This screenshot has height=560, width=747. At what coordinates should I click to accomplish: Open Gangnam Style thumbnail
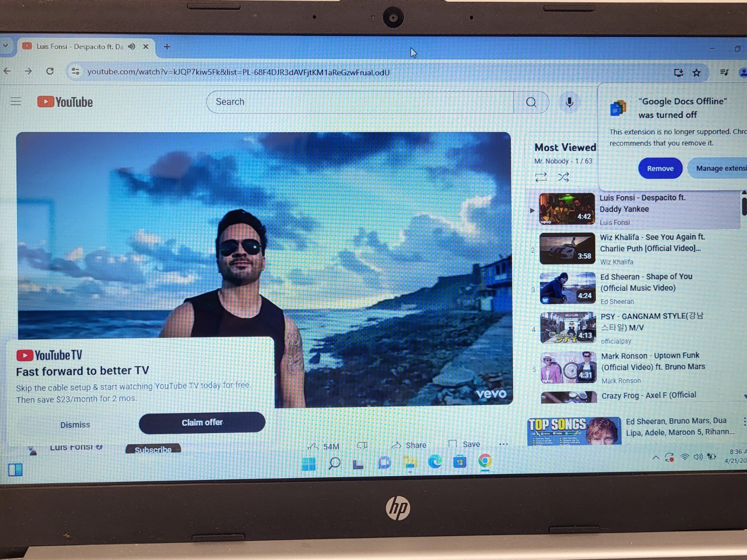click(x=568, y=328)
